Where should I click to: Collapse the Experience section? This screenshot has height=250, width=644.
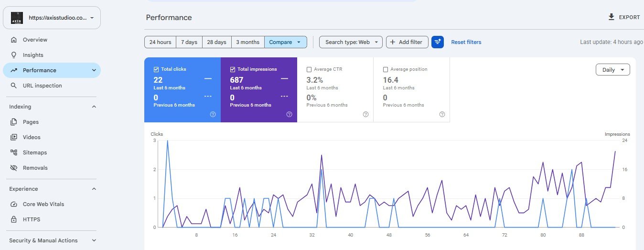[94, 189]
